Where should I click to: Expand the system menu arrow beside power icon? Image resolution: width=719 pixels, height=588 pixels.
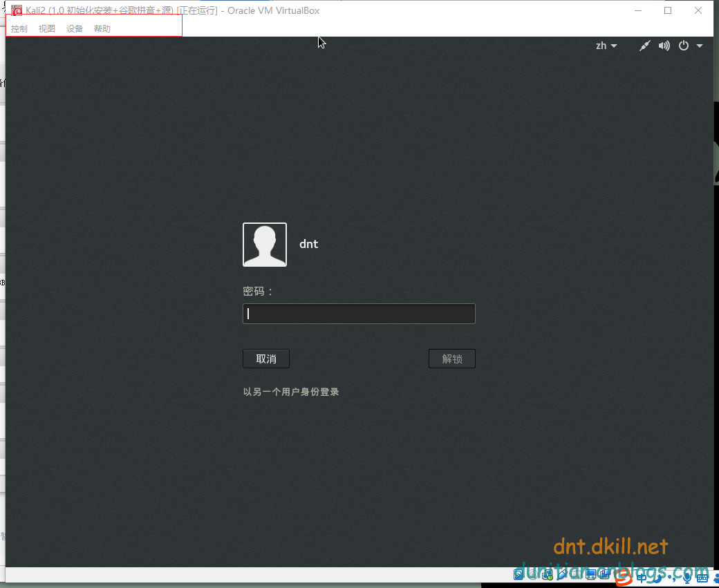click(700, 46)
